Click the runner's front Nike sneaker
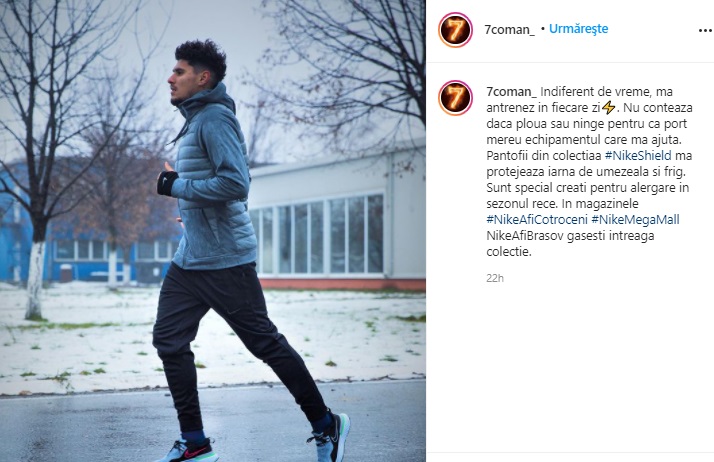714x462 pixels. [x=330, y=436]
